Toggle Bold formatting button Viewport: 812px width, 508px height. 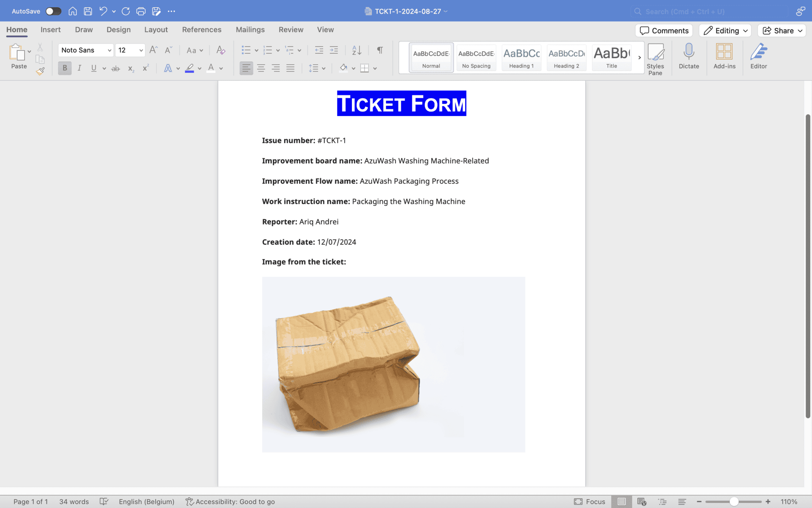[x=65, y=68]
